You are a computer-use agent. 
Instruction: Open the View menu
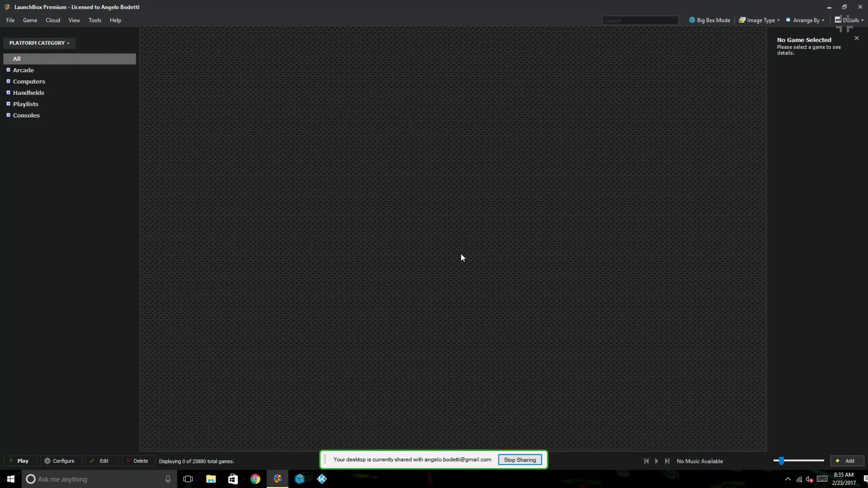(x=74, y=20)
